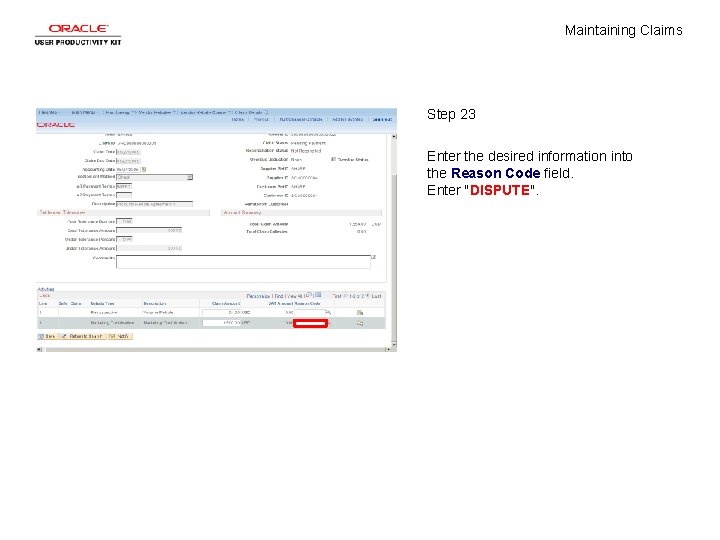Click the Notify button

tap(120, 337)
